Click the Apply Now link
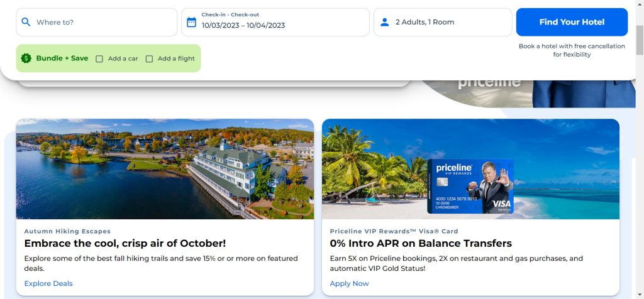This screenshot has width=644, height=299. (349, 283)
